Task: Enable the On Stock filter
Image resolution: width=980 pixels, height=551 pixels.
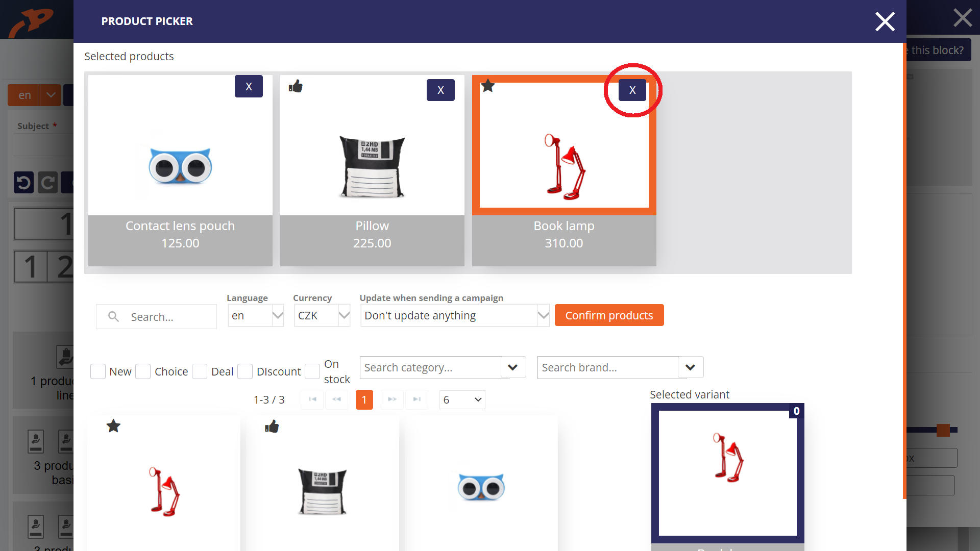Action: pyautogui.click(x=312, y=371)
